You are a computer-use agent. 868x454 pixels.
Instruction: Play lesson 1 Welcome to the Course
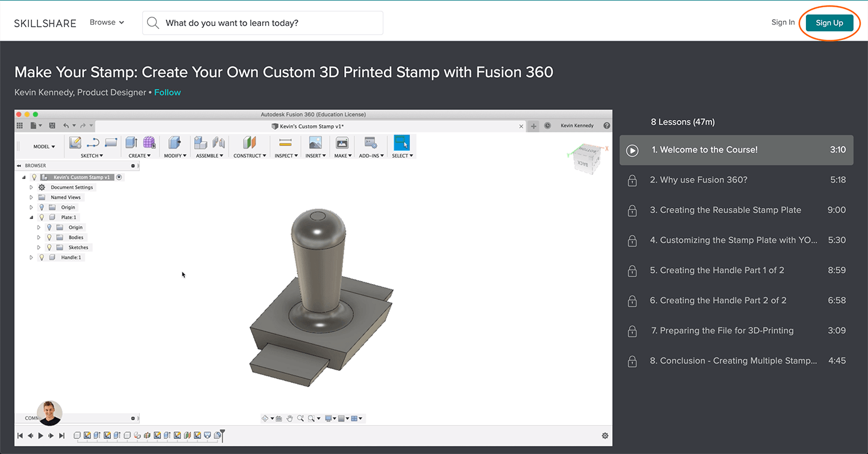[737, 150]
